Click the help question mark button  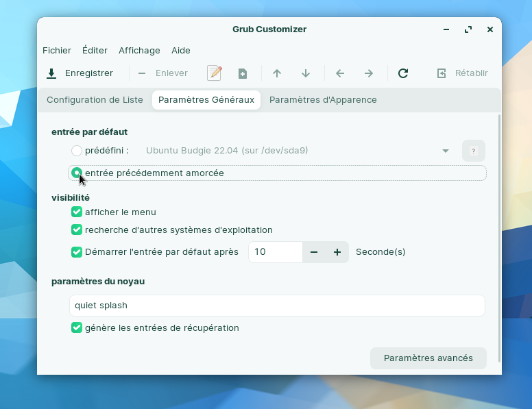473,151
